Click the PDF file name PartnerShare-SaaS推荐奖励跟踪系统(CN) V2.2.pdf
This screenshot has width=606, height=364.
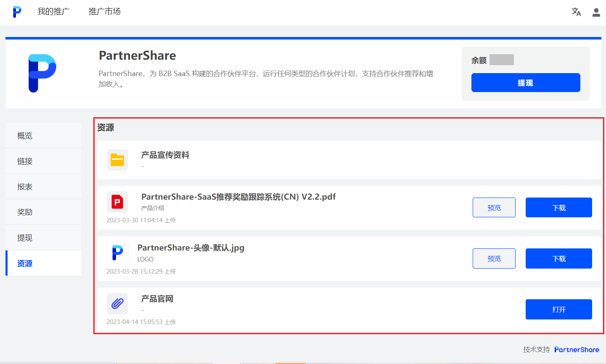(x=238, y=197)
